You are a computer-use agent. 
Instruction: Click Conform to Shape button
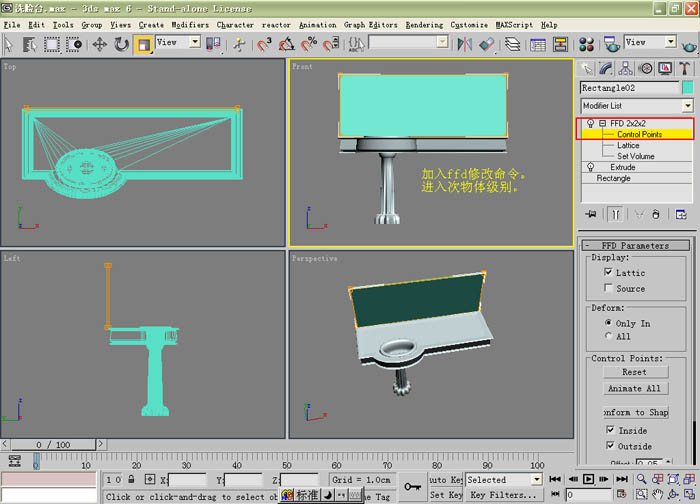click(636, 412)
